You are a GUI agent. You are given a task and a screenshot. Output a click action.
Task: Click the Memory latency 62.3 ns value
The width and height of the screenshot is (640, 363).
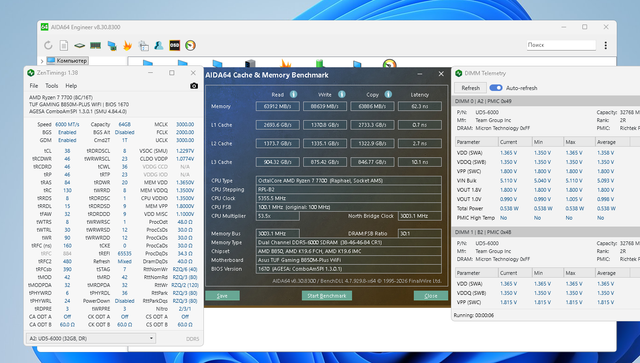(x=420, y=106)
